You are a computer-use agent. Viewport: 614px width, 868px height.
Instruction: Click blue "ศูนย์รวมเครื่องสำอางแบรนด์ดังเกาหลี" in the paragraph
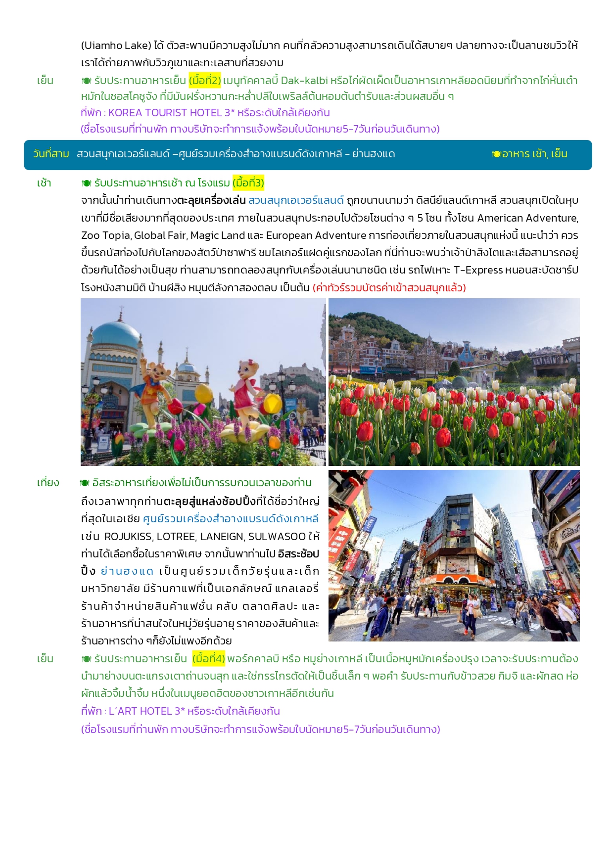[231, 519]
